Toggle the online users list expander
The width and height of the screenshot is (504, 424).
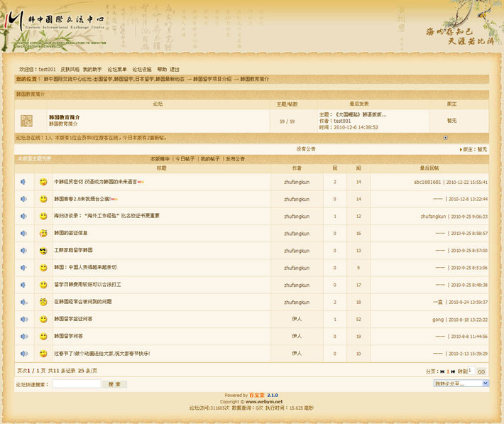click(445, 138)
